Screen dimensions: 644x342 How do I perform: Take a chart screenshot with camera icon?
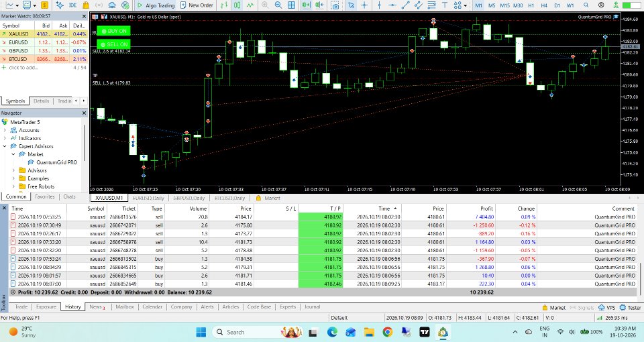tap(335, 5)
